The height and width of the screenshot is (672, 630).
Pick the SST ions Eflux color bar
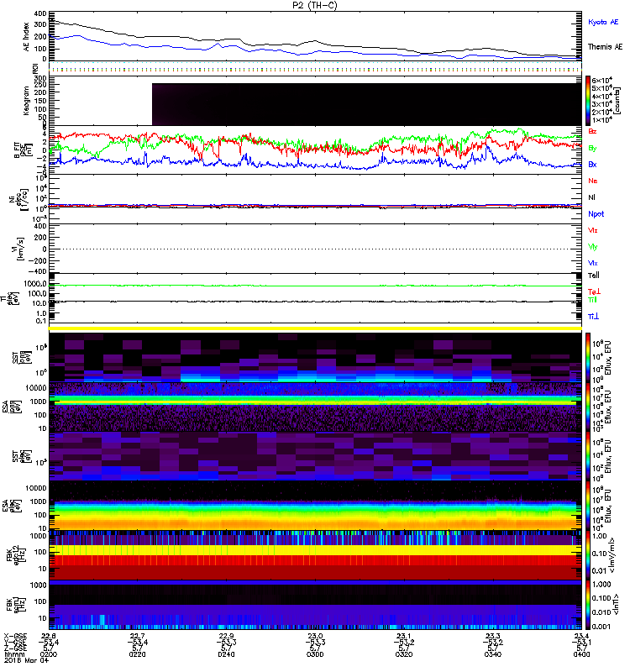587,357
